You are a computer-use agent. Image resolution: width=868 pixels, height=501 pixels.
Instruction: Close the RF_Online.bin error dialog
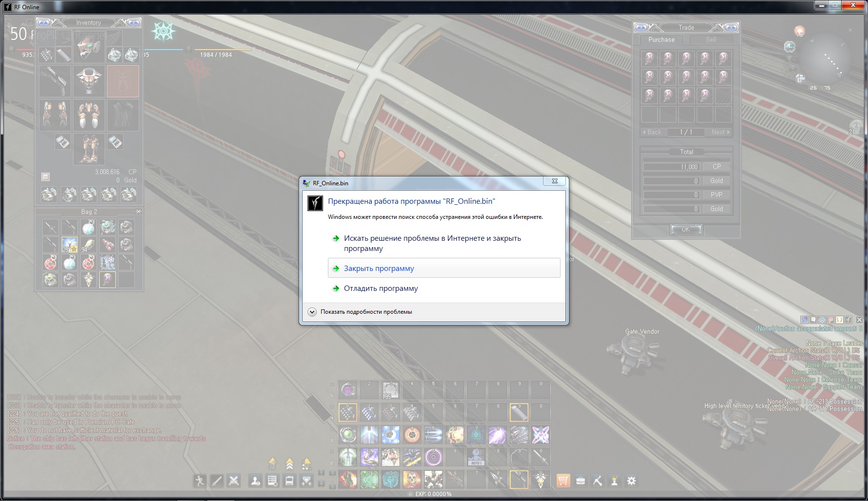point(555,181)
